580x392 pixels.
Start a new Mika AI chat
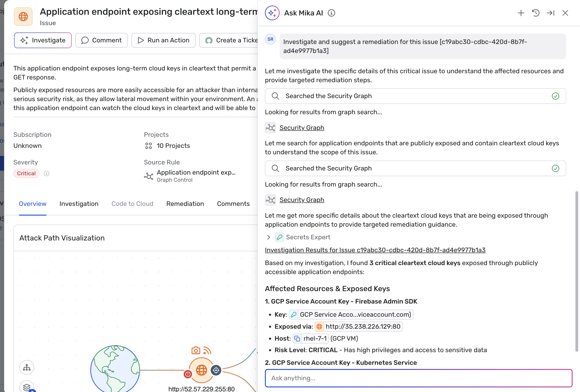[x=521, y=13]
